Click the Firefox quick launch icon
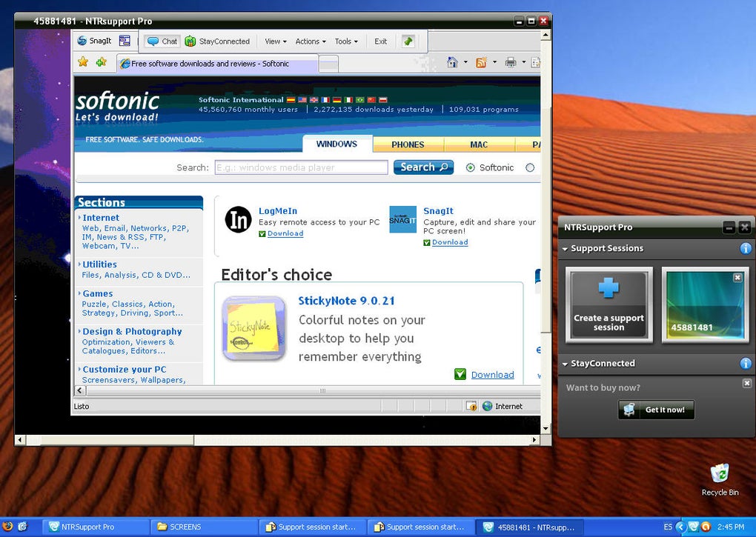 coord(7,527)
